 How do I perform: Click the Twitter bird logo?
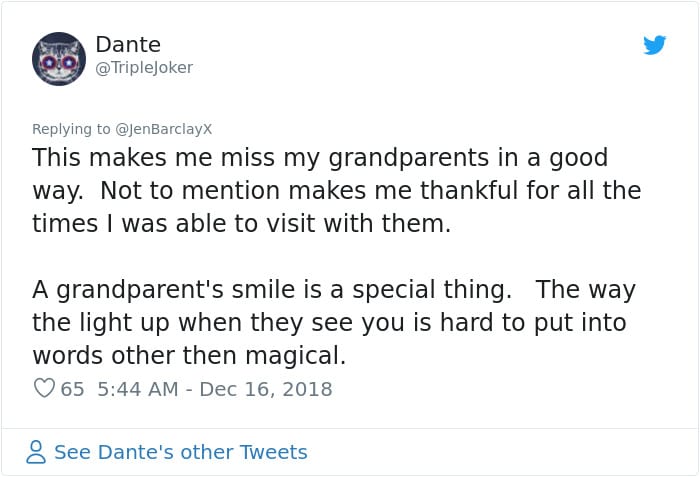[x=655, y=45]
